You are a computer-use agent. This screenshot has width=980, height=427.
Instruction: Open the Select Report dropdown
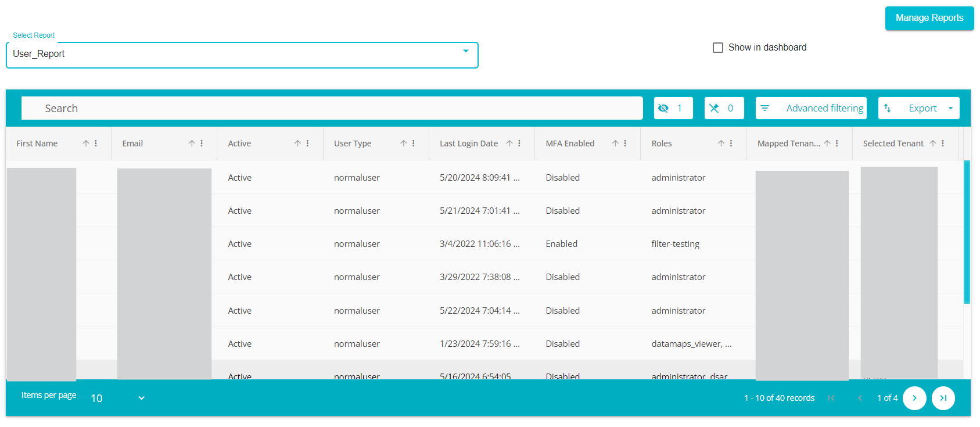point(242,55)
